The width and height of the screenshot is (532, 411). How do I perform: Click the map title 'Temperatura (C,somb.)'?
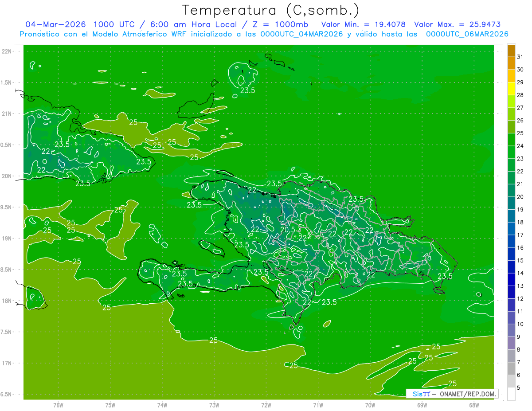270,10
